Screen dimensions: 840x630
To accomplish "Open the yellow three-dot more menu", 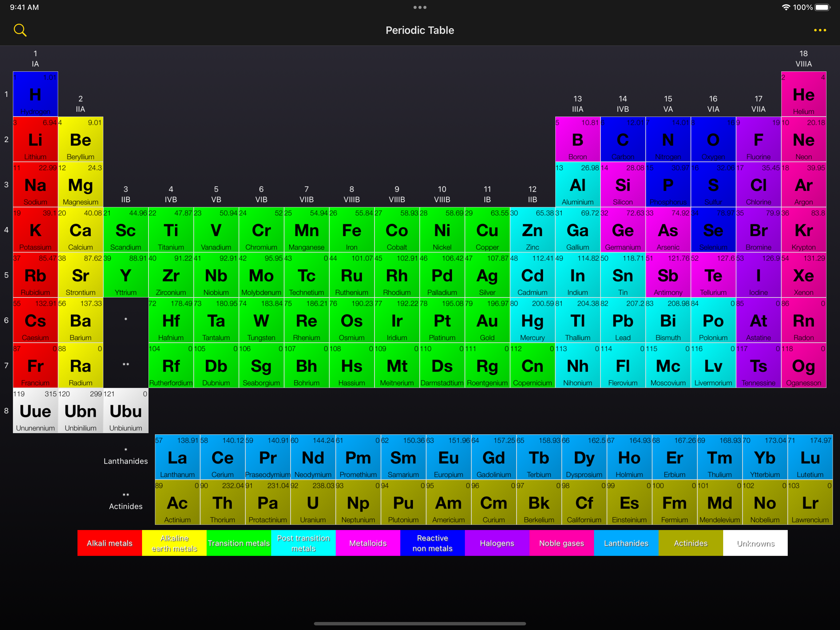I will click(820, 30).
